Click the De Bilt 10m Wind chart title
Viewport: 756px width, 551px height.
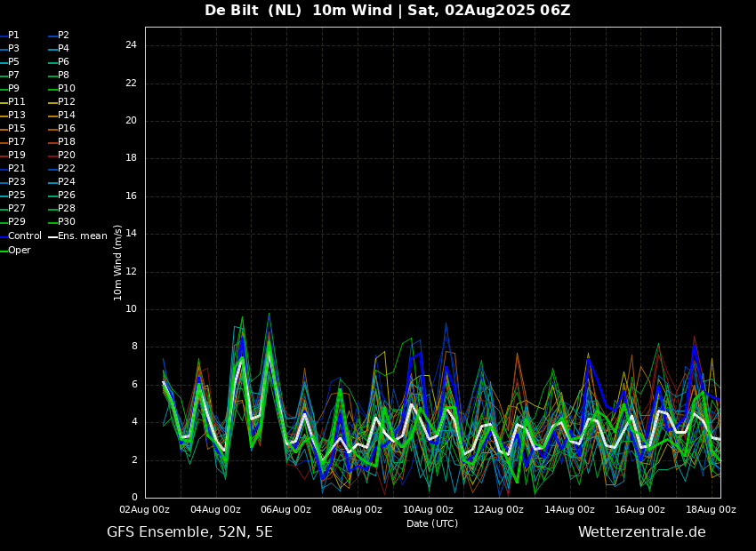click(x=387, y=11)
